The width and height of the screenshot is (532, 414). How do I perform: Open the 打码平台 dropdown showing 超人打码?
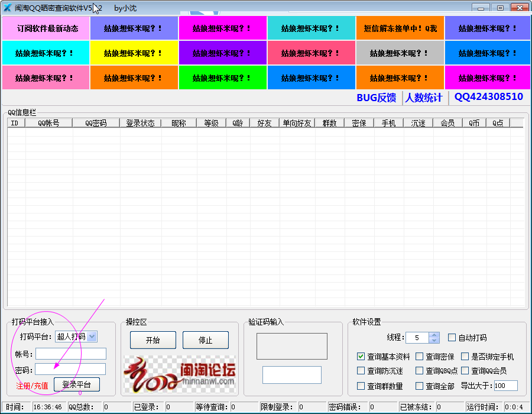coord(76,337)
